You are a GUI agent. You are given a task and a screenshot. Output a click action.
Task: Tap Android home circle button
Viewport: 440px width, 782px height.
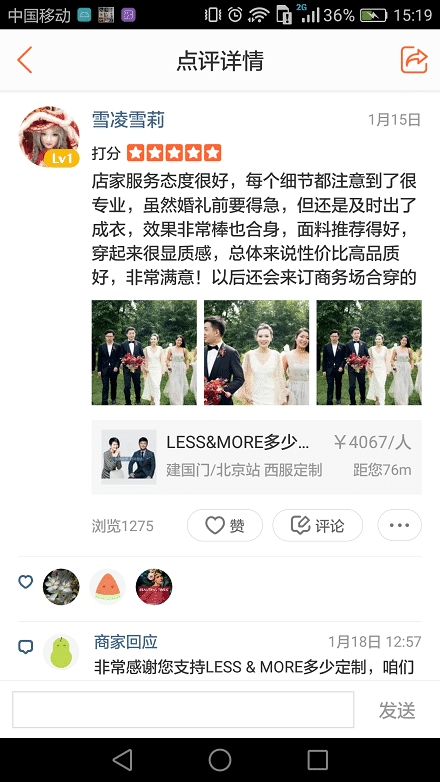(x=220, y=760)
